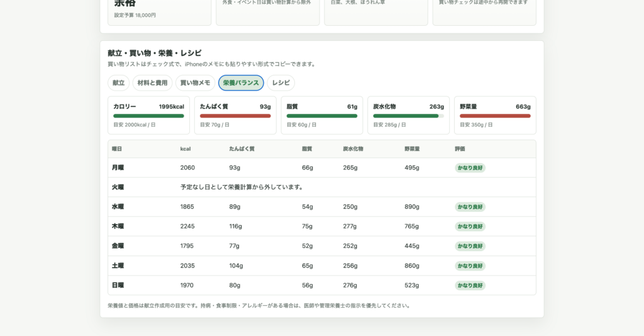This screenshot has height=336, width=644.
Task: Click the カロリー green progress bar
Action: tap(148, 116)
